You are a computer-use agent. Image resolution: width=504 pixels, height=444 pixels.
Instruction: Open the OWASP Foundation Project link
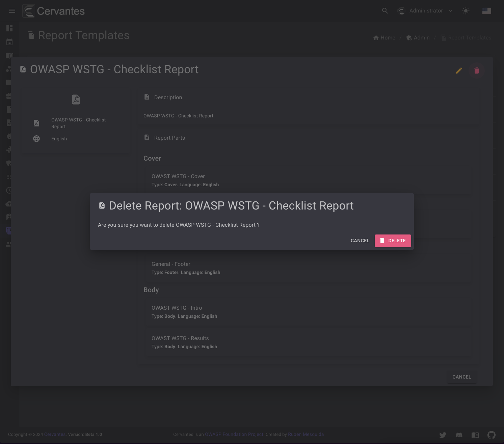pyautogui.click(x=234, y=435)
